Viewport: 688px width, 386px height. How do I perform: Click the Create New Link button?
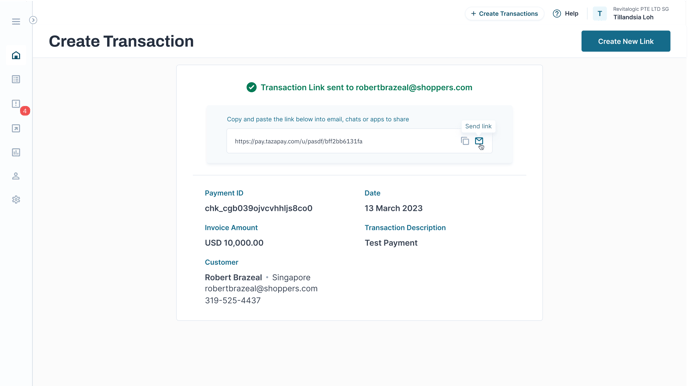coord(626,41)
